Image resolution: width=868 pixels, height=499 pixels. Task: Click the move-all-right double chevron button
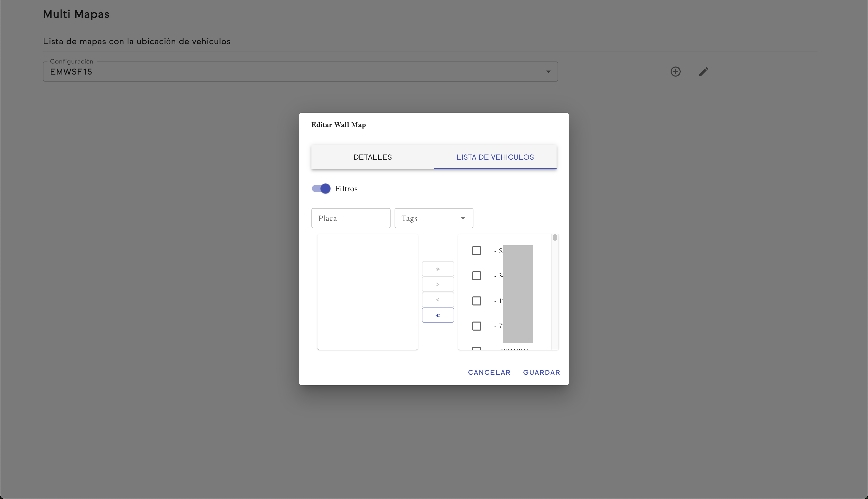point(438,269)
